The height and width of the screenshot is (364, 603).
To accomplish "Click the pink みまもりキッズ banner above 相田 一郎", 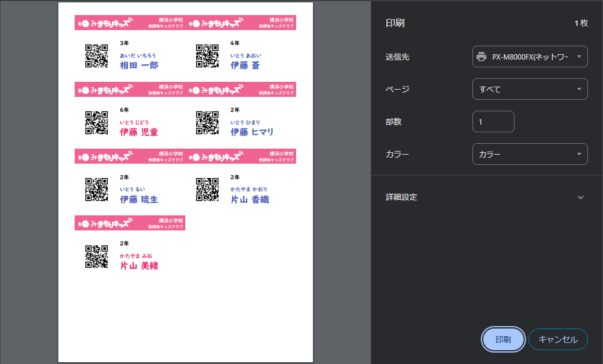I will pyautogui.click(x=129, y=23).
